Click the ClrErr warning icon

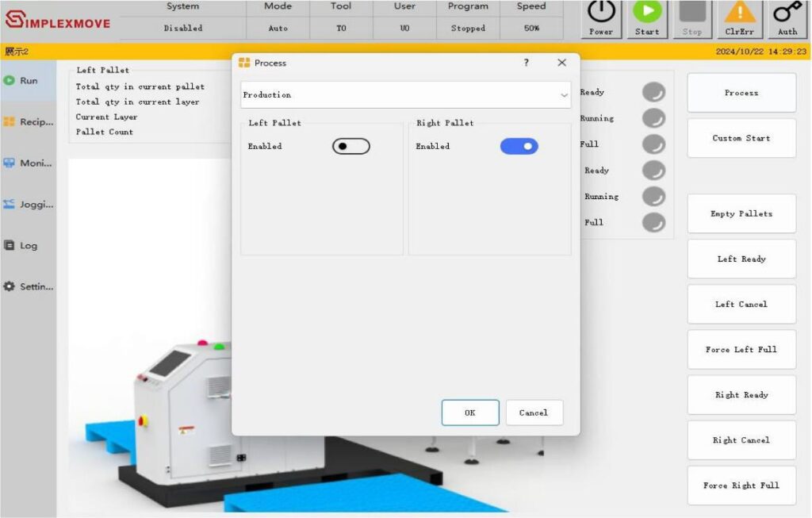(740, 13)
